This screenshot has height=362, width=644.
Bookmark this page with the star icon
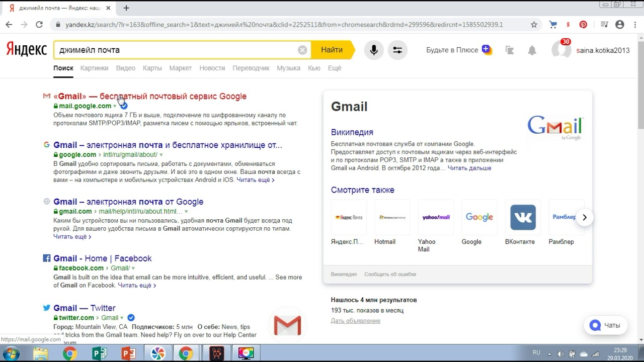click(x=534, y=24)
